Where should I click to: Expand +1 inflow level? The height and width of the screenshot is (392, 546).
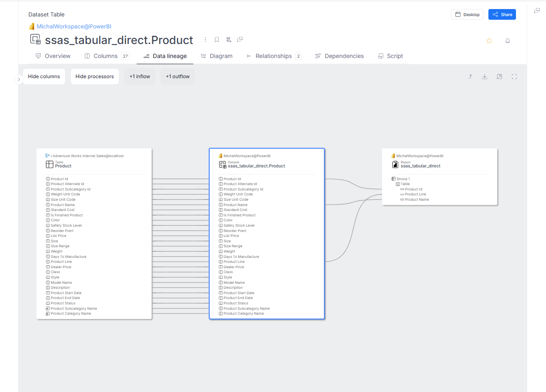pyautogui.click(x=140, y=77)
